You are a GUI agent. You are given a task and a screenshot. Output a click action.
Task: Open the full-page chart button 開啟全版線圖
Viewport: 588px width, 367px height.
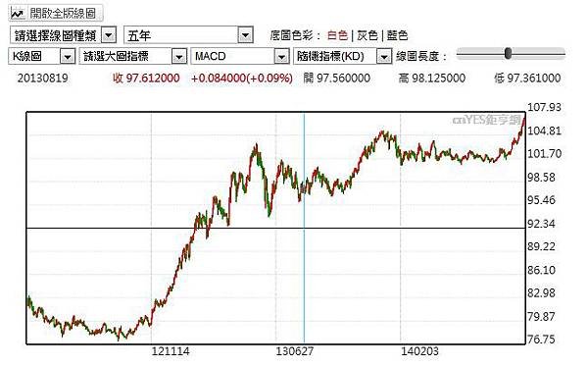[x=56, y=14]
